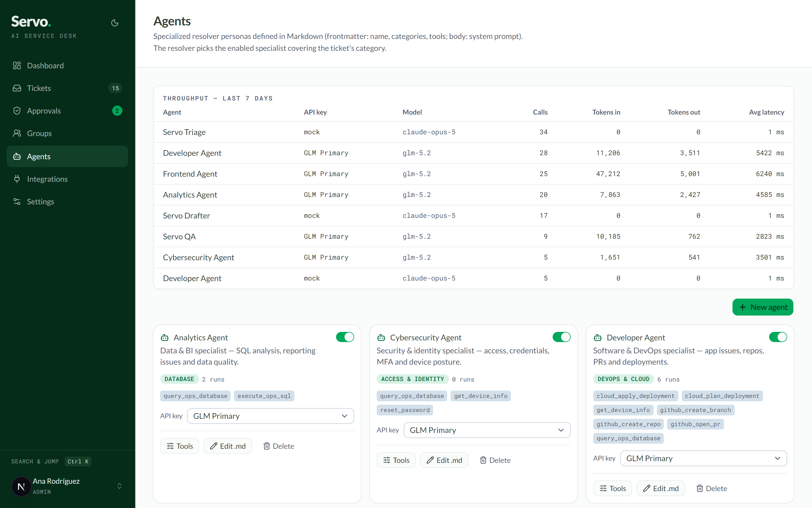
Task: Click the github_open_pr tool chip
Action: [695, 424]
